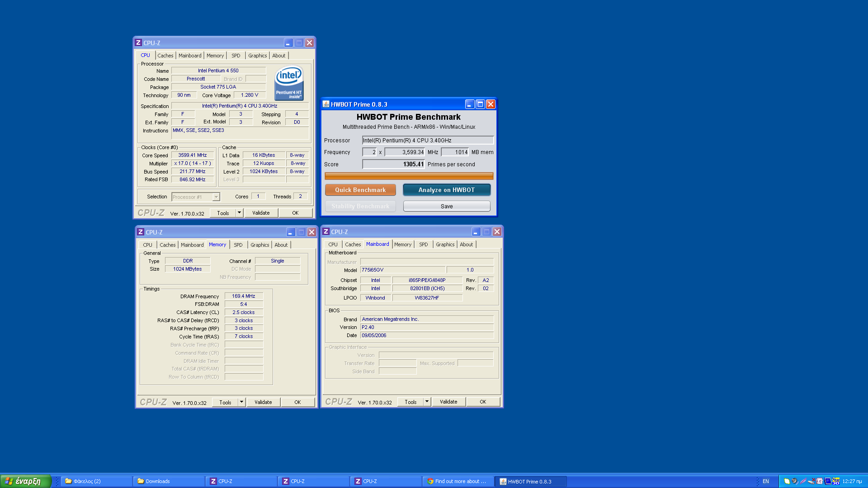The height and width of the screenshot is (488, 868).
Task: Click the disconnected network tray icon
Action: pyautogui.click(x=811, y=482)
